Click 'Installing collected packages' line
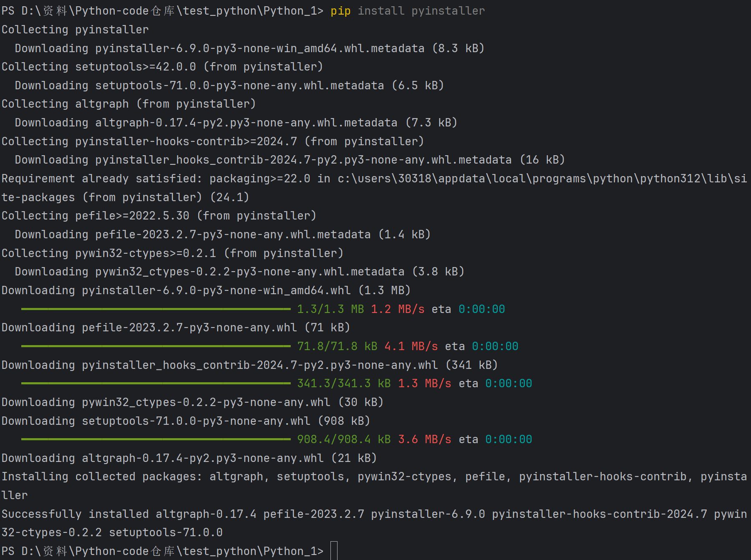 click(x=374, y=477)
